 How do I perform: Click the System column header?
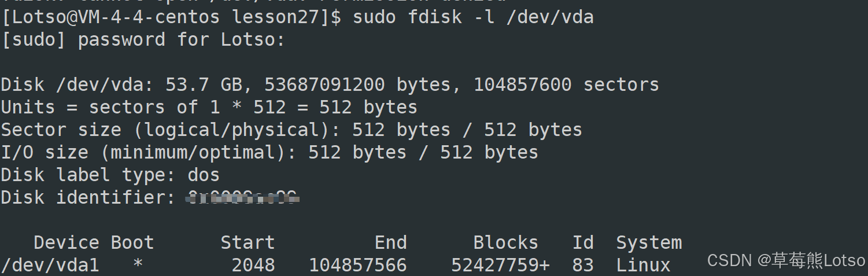(x=649, y=242)
